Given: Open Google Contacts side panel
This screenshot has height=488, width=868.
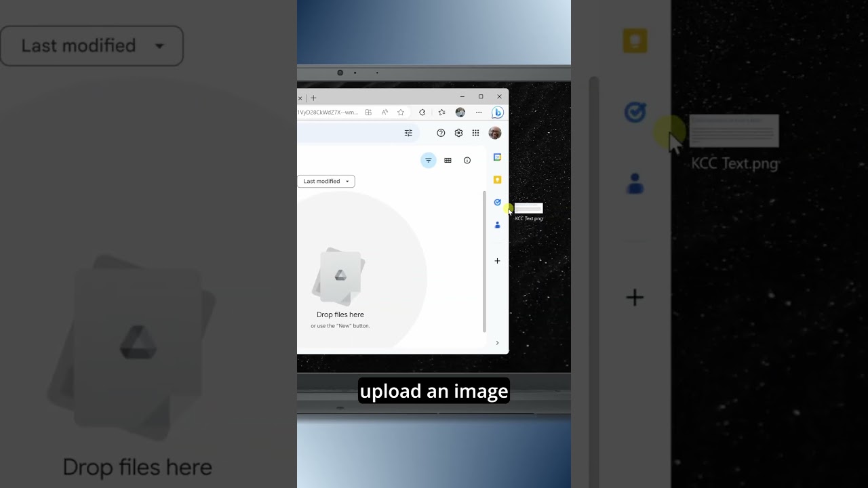Looking at the screenshot, I should [x=497, y=225].
